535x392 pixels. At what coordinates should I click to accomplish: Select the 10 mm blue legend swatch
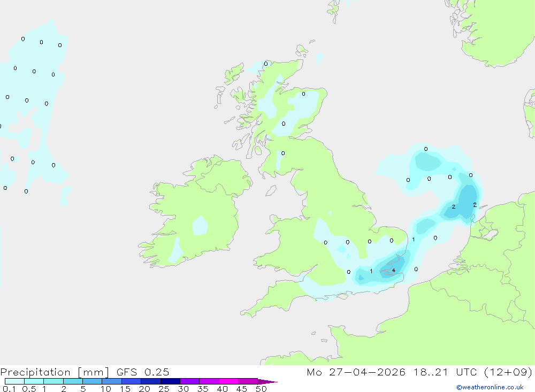pos(112,381)
